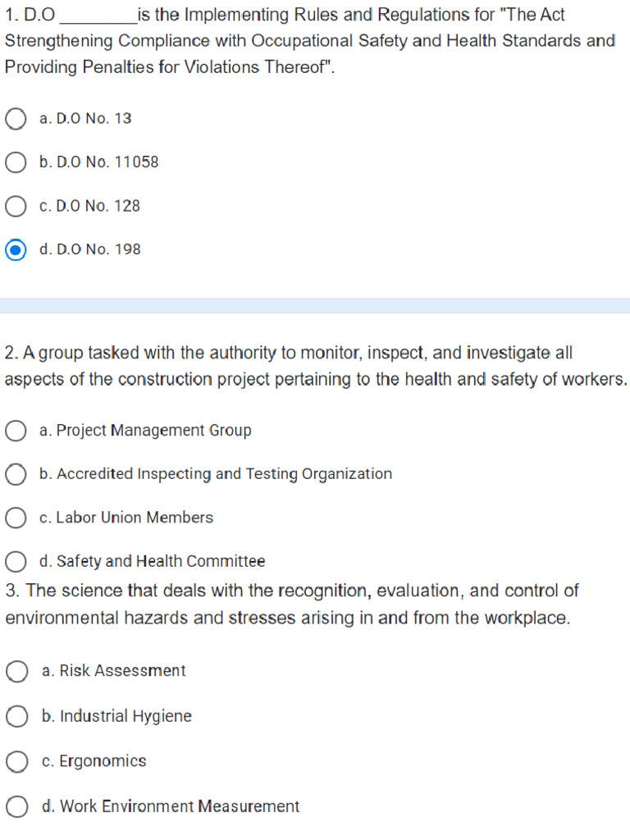Click the light blue divider band between questions
This screenshot has height=840, width=630.
[315, 305]
